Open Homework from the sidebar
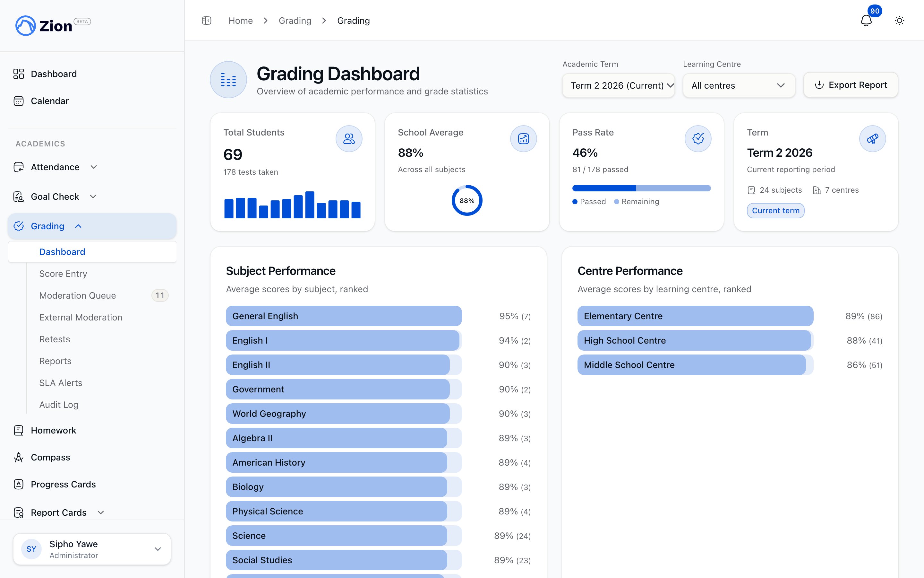This screenshot has width=924, height=578. [x=54, y=430]
